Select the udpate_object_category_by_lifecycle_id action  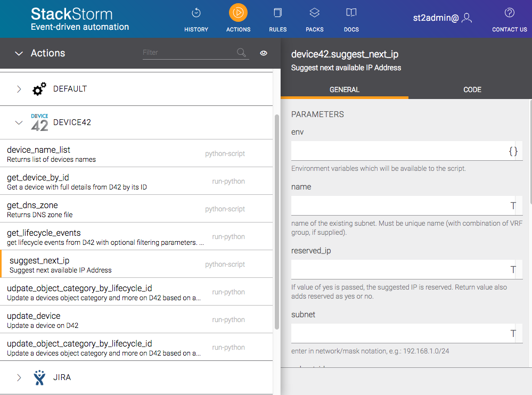point(136,292)
